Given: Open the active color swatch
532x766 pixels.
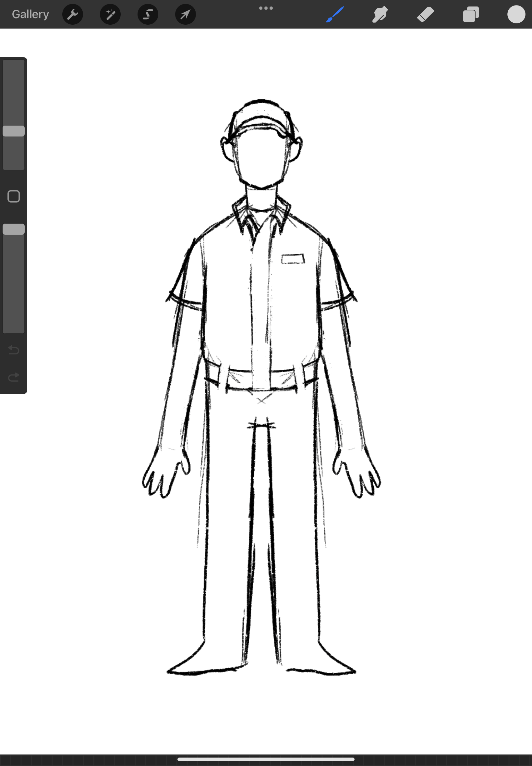Looking at the screenshot, I should [x=516, y=14].
